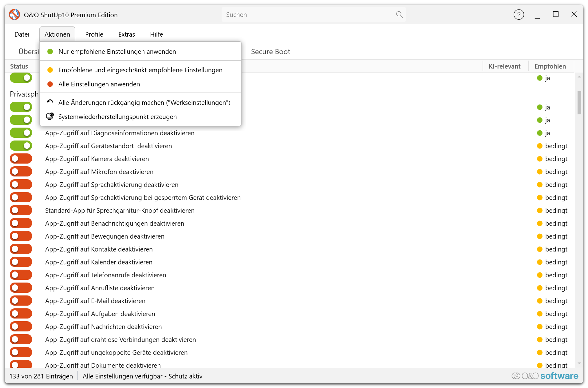Click the scrollbar up arrow
The width and height of the screenshot is (588, 388).
[579, 77]
